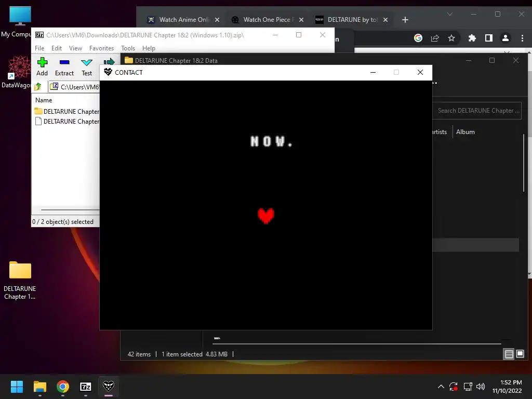
Task: Click the Extract button in 7-Zip
Action: [x=64, y=66]
